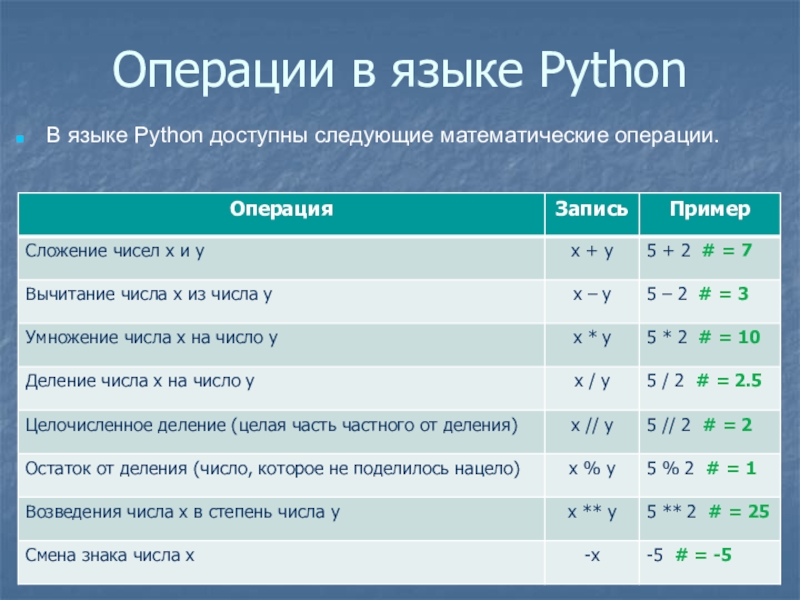
Task: Select the "Операция" column header
Action: pos(281,209)
